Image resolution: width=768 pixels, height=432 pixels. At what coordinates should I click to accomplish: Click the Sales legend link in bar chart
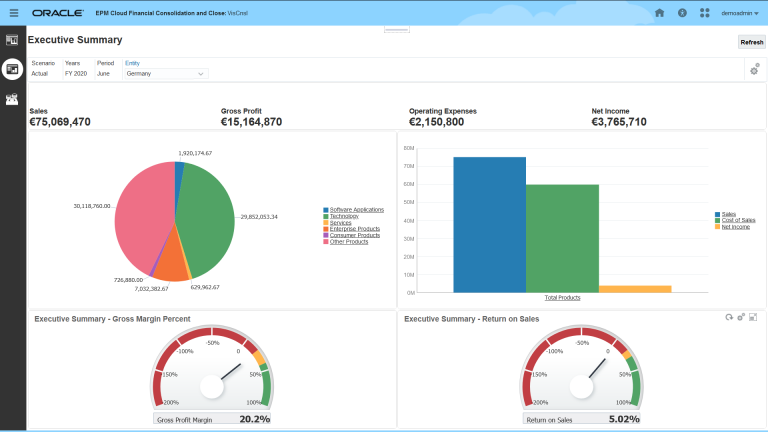pos(729,214)
